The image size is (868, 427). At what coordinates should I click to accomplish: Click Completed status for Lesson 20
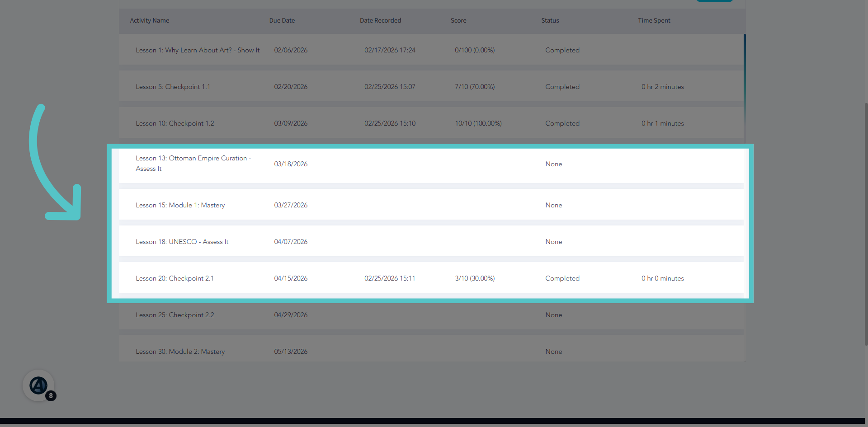coord(562,278)
